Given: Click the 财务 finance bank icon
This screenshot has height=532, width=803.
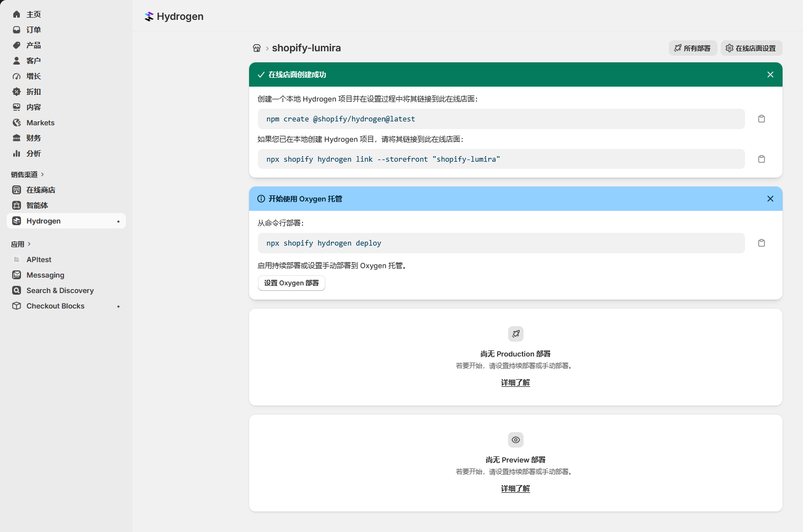Looking at the screenshot, I should pos(17,138).
